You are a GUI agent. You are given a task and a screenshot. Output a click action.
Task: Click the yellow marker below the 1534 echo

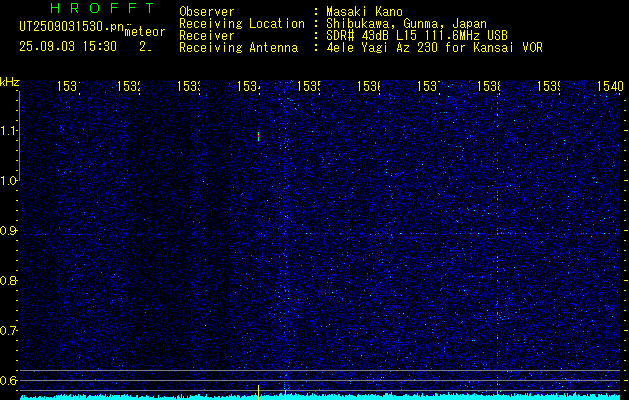(258, 392)
